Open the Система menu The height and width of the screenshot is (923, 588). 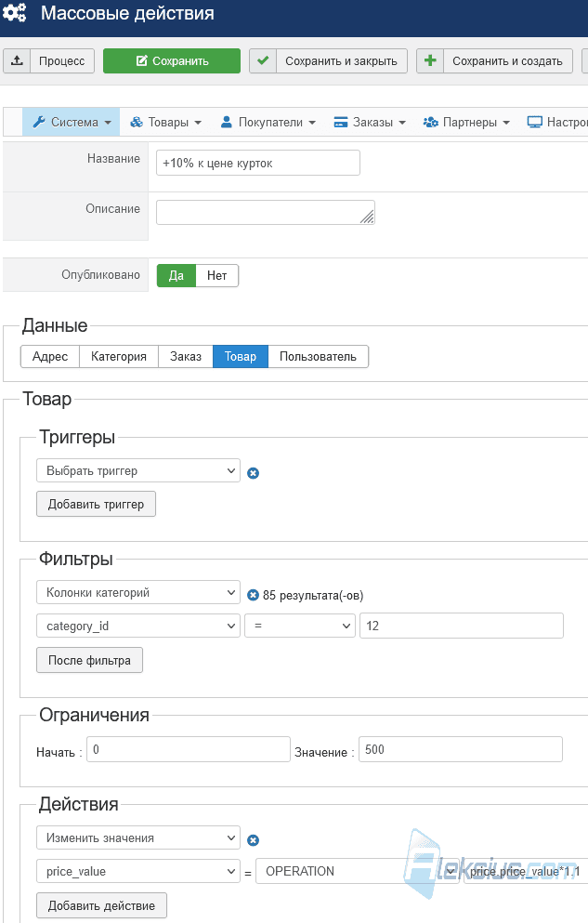72,122
